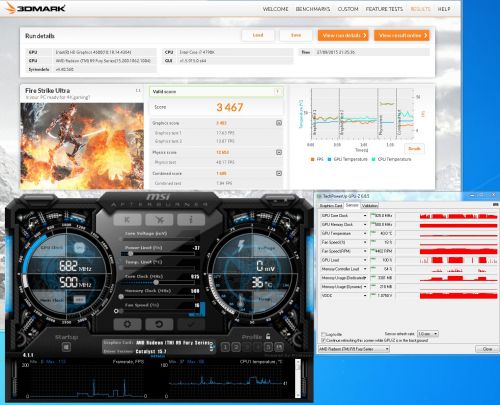Select Afterburner profile slot 2

click(236, 347)
